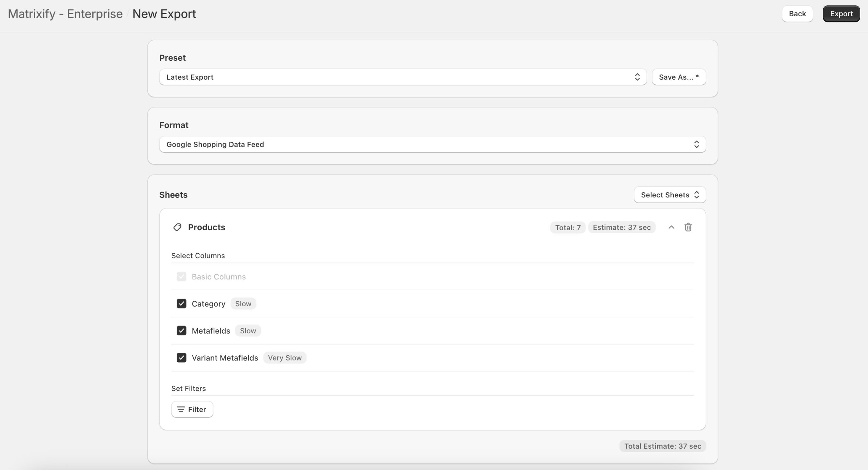Delete the Products sheet via trash icon

(x=688, y=227)
